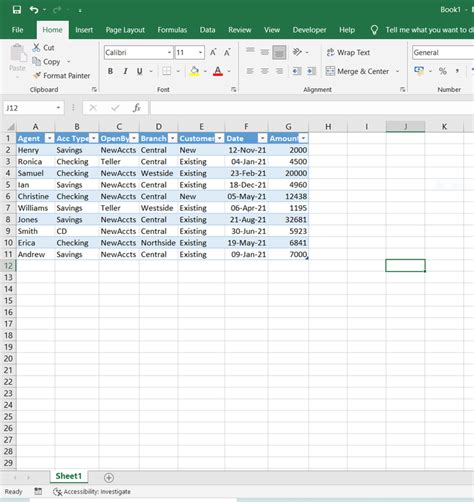
Task: Open Alignment settings dialog launcher
Action: [x=403, y=89]
